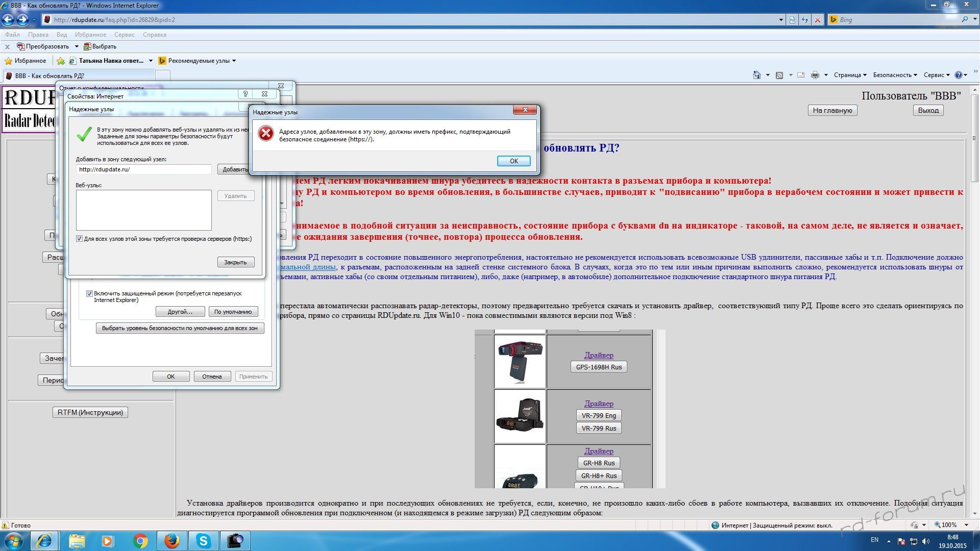Click the Stop loading red X icon
Image resolution: width=980 pixels, height=551 pixels.
pos(818,20)
